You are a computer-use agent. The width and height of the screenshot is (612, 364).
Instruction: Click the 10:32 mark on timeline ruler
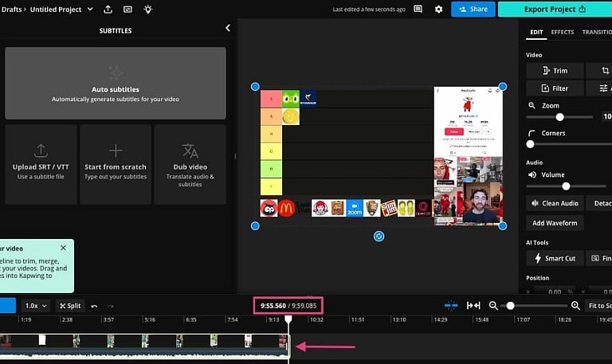click(x=316, y=319)
